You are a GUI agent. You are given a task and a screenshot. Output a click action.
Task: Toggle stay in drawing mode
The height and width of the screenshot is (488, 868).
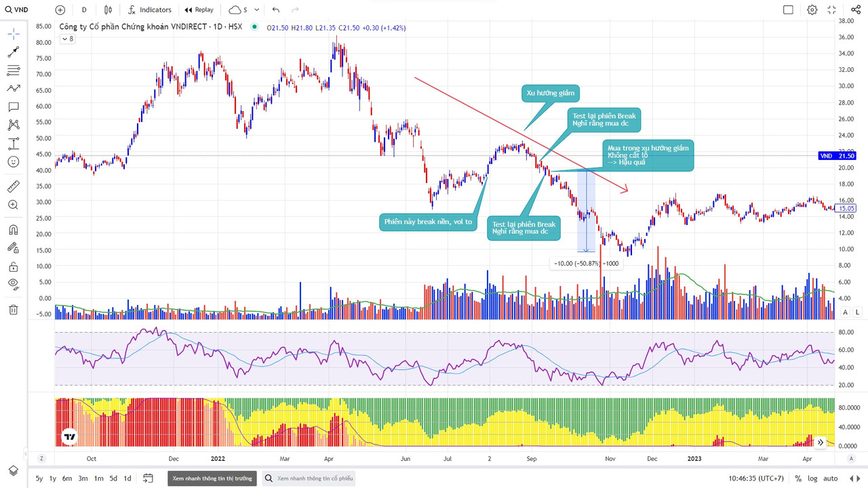pos(14,248)
